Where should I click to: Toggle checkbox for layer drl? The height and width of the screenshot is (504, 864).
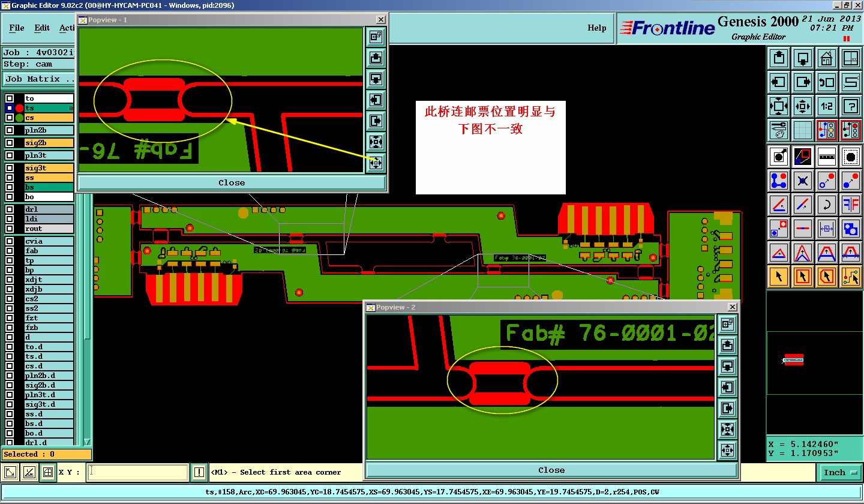click(10, 209)
